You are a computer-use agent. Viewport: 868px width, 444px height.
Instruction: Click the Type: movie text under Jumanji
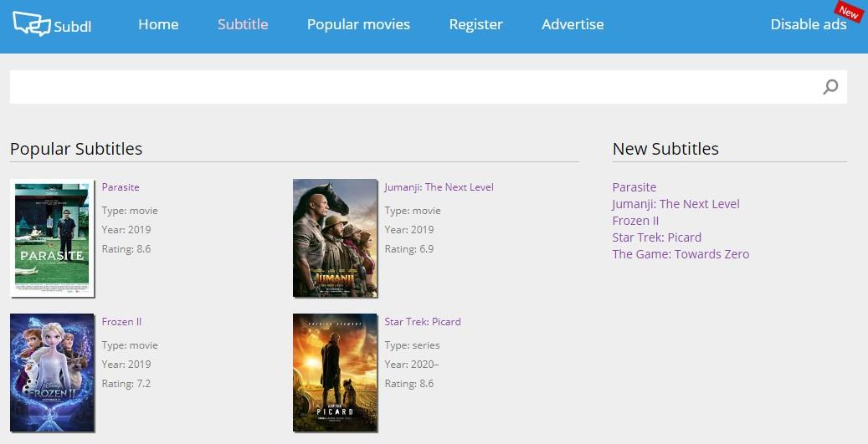coord(413,211)
